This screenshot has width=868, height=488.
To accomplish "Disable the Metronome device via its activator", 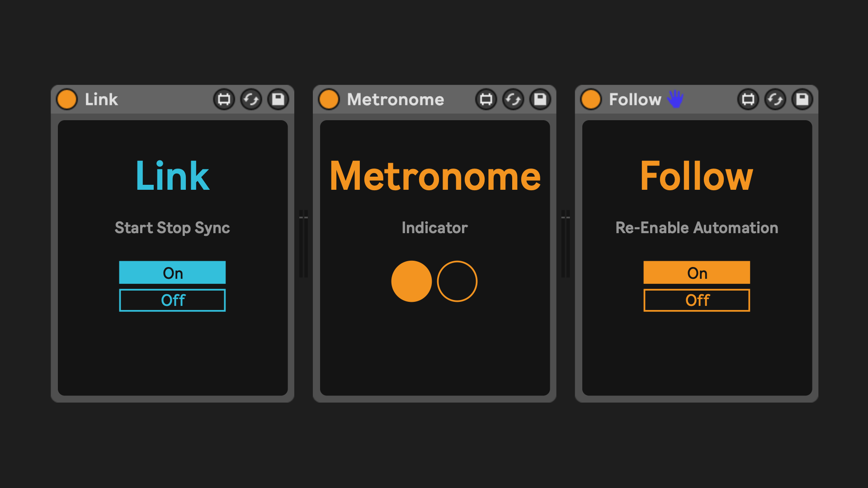I will [x=329, y=99].
